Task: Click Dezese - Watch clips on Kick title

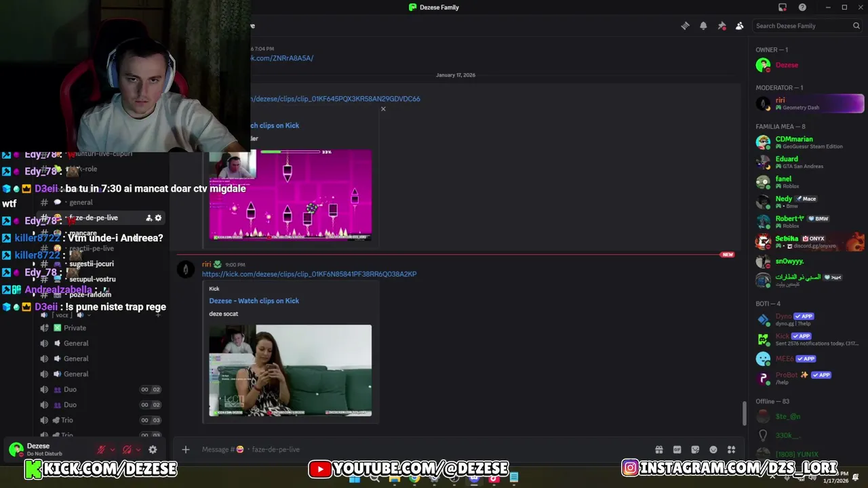Action: click(254, 301)
